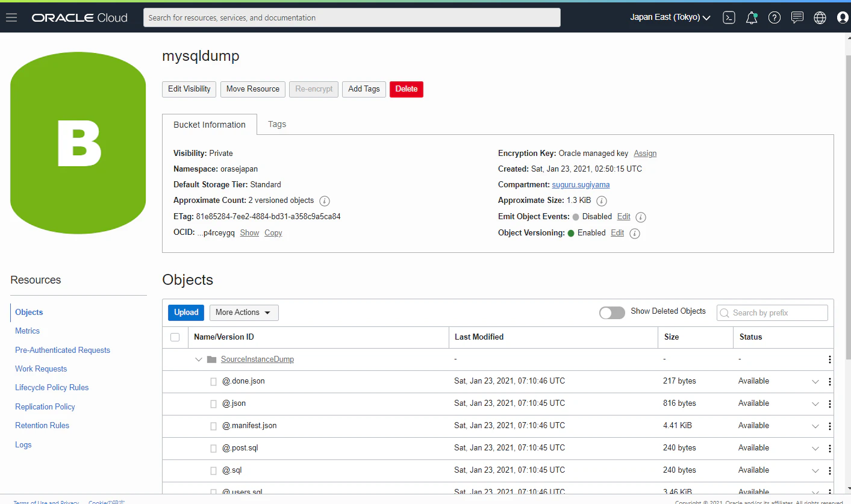Click Show next to OCID
851x504 pixels.
(x=249, y=233)
